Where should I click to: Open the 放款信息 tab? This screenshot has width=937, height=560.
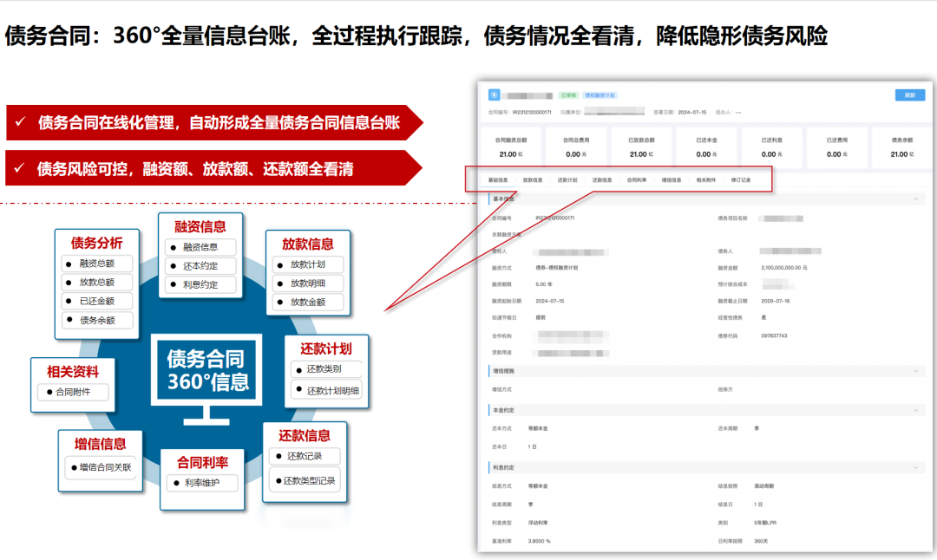(x=533, y=180)
